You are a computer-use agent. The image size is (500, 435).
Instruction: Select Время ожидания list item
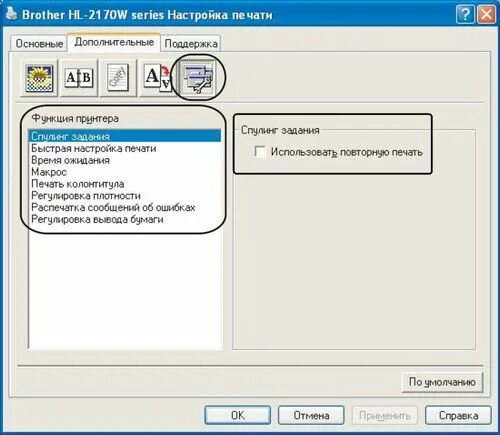click(125, 160)
